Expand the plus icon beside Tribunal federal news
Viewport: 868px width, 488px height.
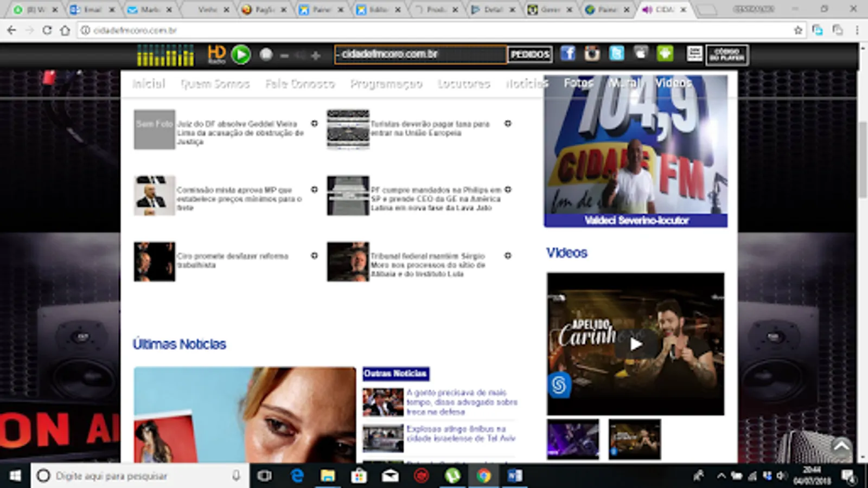point(508,256)
